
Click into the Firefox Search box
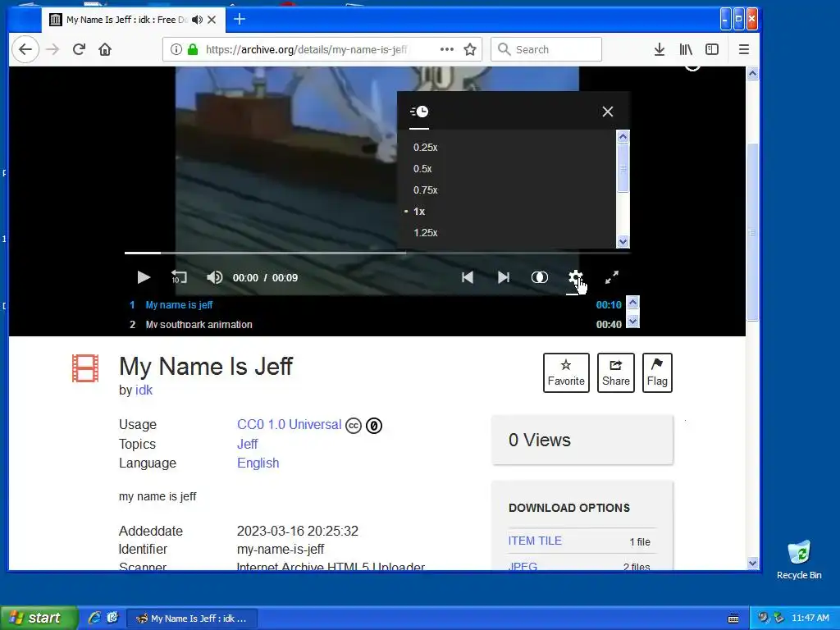click(546, 49)
